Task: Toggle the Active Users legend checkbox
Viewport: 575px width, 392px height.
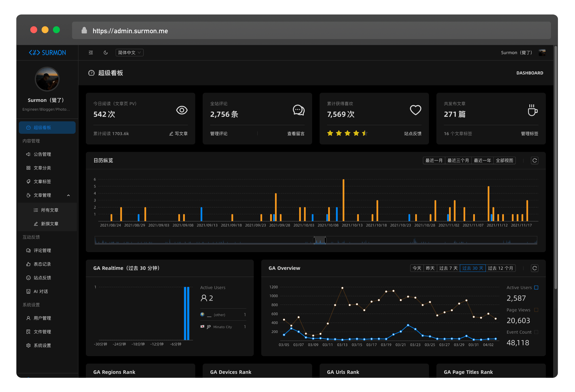Action: pos(536,287)
